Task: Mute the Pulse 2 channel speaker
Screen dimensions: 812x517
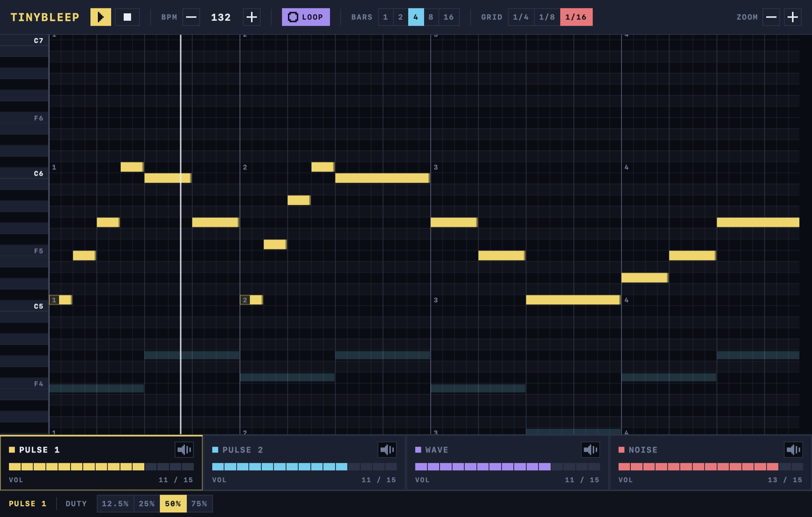Action: coord(387,449)
